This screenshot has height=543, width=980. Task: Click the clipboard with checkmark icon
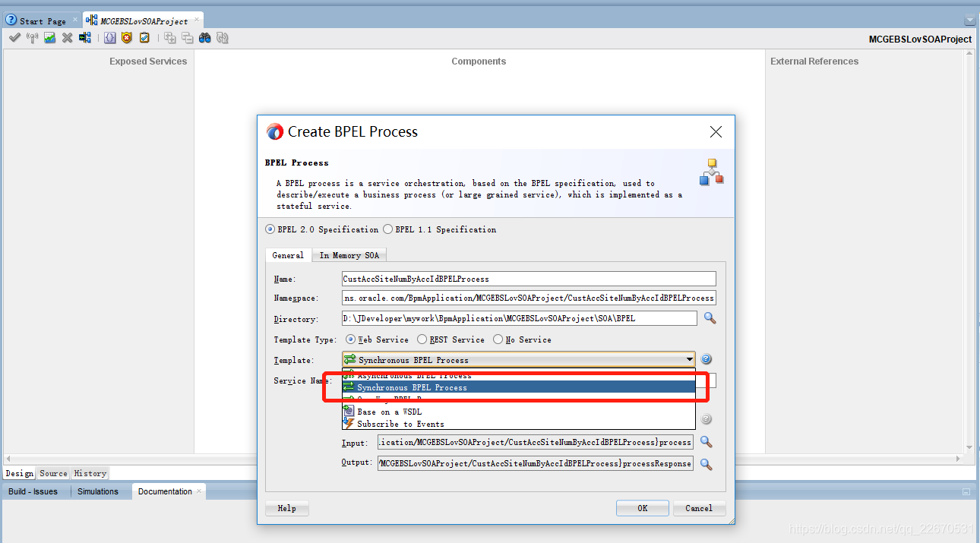(x=144, y=38)
